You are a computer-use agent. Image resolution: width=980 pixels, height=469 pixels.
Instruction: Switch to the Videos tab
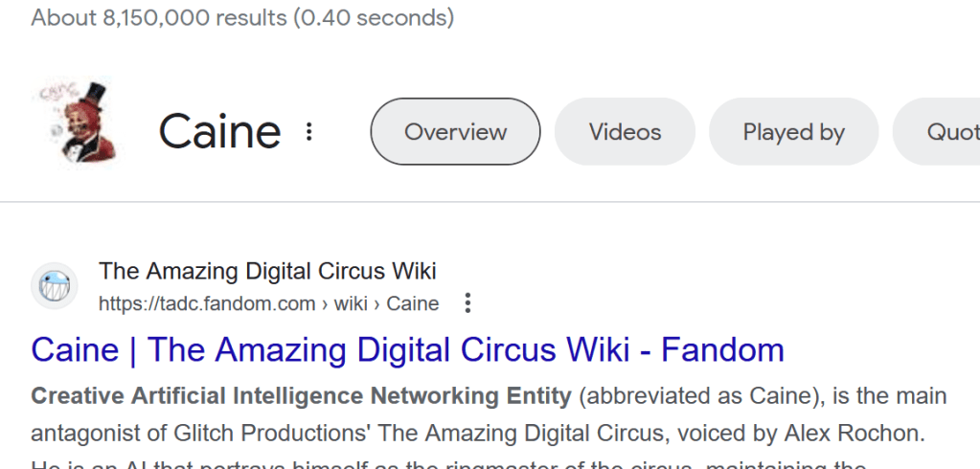(625, 132)
